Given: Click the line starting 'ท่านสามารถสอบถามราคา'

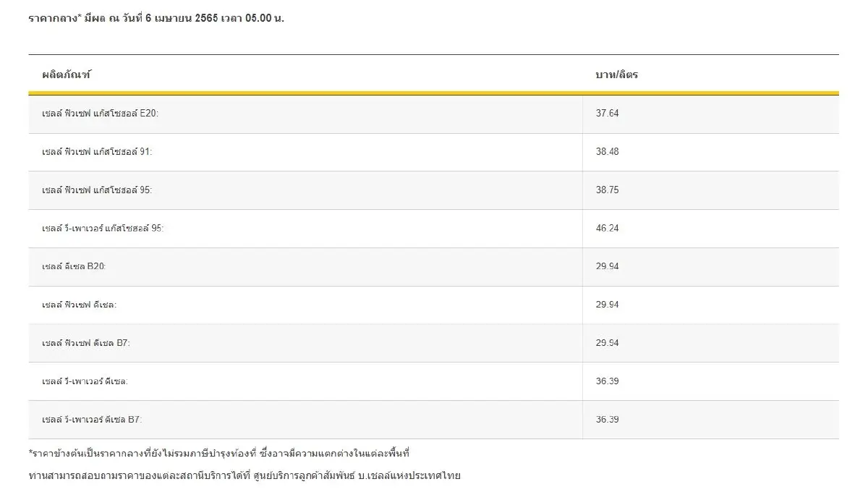Looking at the screenshot, I should pos(244,476).
